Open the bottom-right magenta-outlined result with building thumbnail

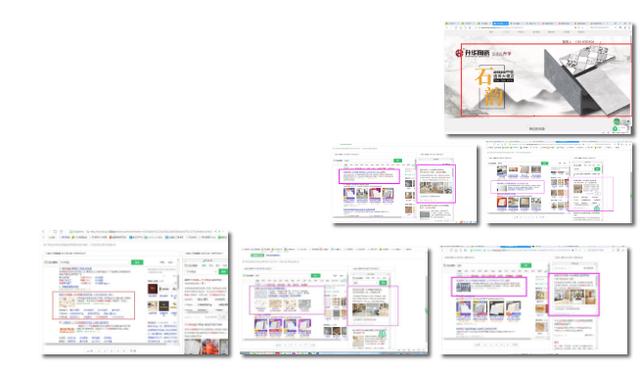point(489,286)
